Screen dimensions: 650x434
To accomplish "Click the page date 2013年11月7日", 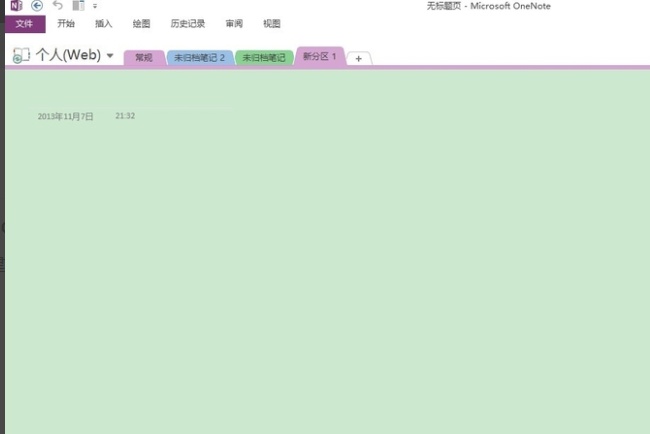I will pos(65,116).
